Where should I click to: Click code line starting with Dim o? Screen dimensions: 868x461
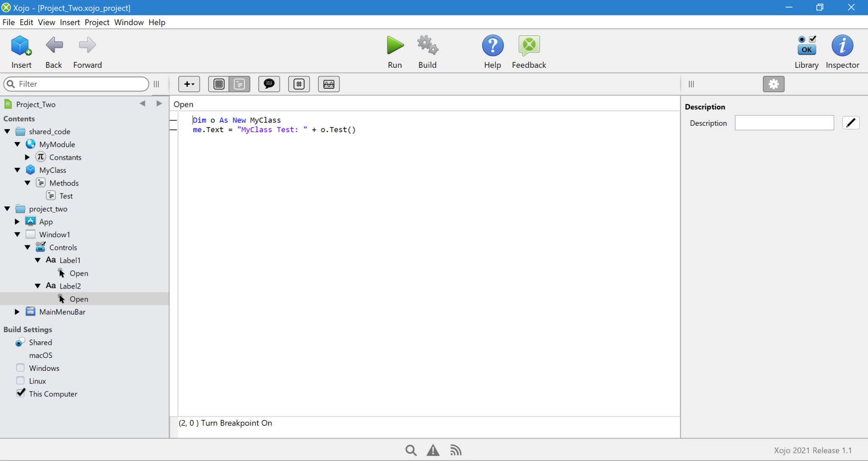[x=236, y=120]
